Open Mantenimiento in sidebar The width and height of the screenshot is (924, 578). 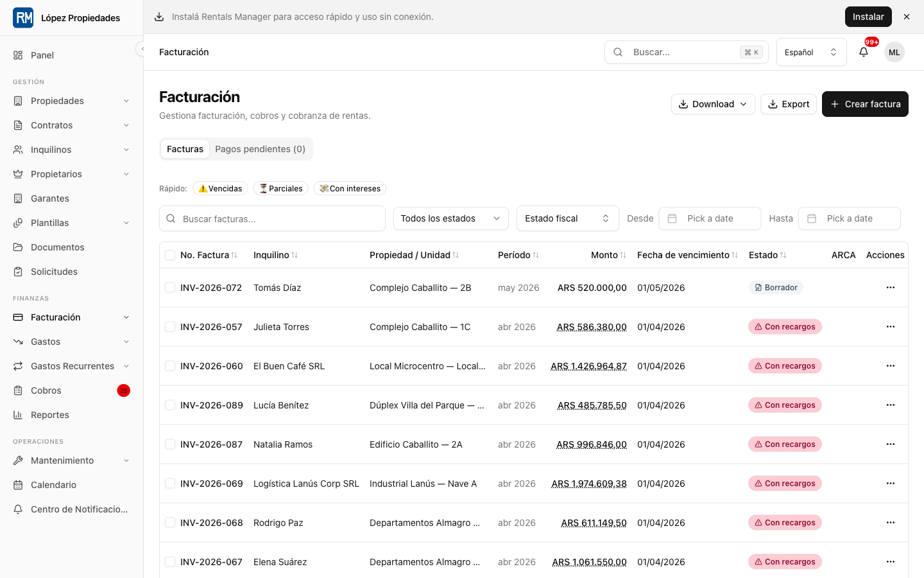tap(71, 460)
